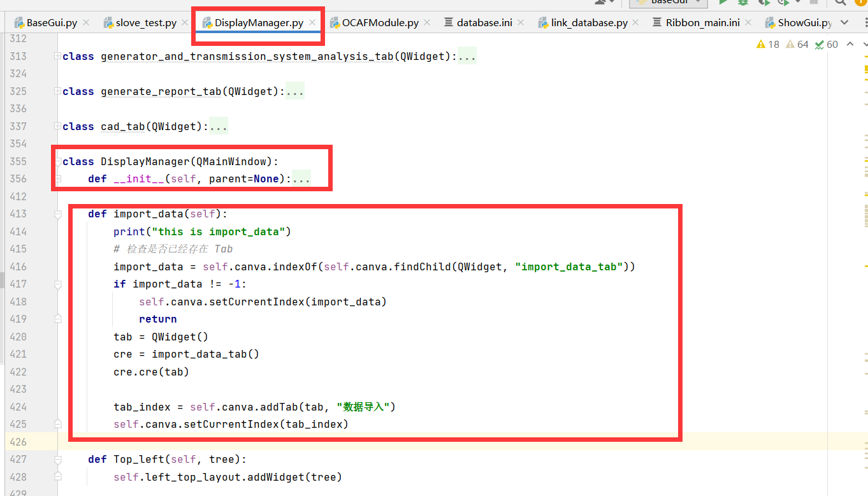Expand folded generate_report_tab class
The image size is (868, 496).
coord(58,91)
